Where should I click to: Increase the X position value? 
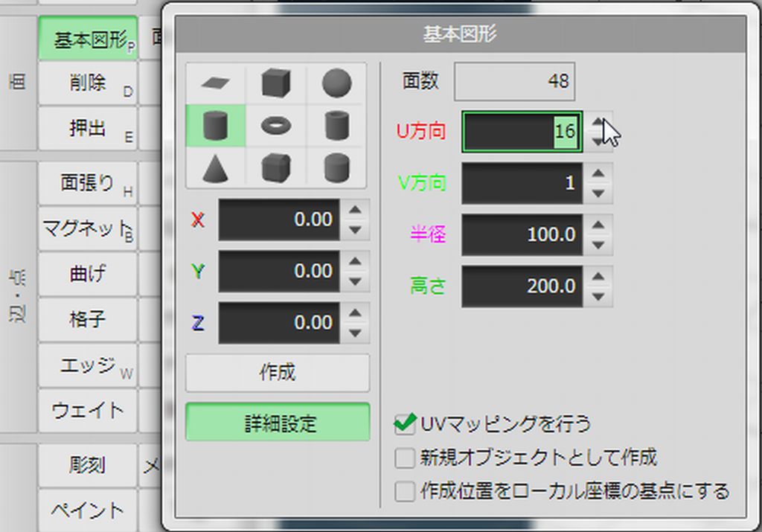(x=355, y=209)
